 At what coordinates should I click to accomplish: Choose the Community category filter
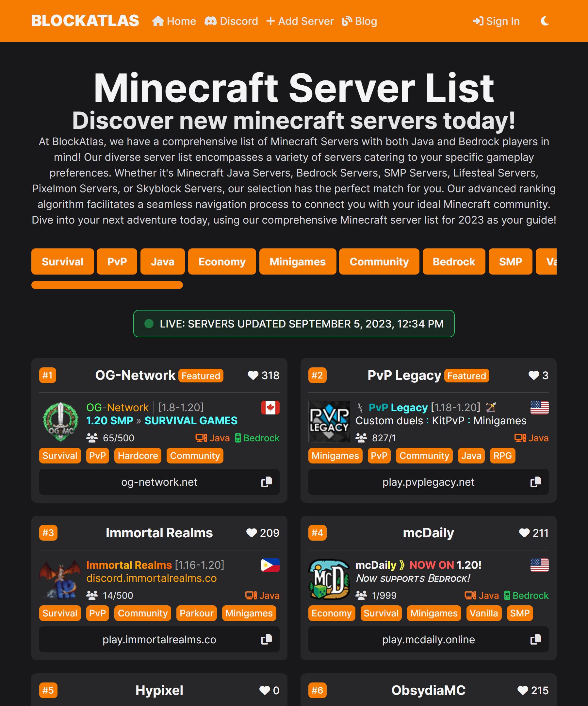tap(379, 261)
